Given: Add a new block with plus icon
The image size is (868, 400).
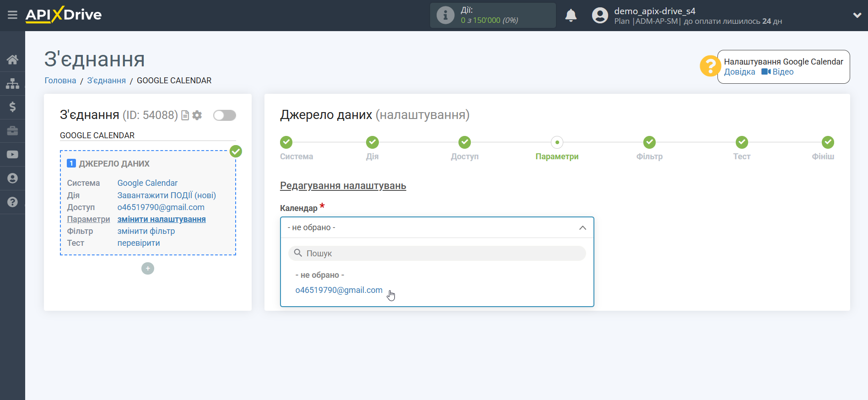Looking at the screenshot, I should (x=148, y=269).
